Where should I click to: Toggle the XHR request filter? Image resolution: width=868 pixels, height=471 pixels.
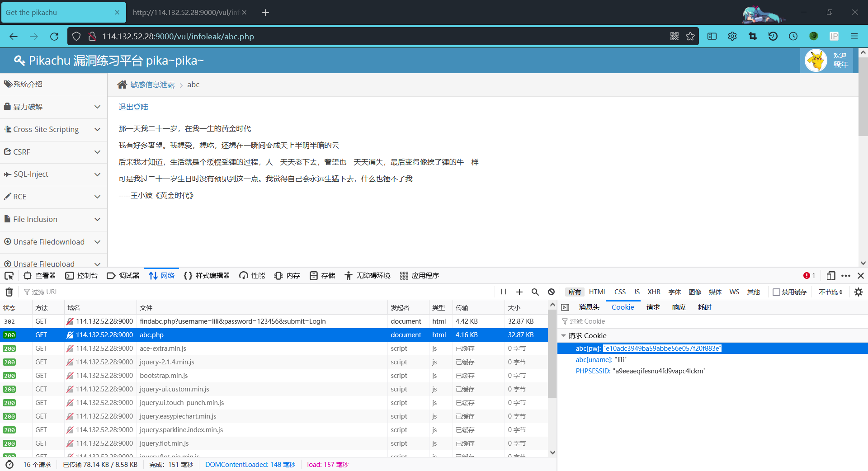click(654, 292)
